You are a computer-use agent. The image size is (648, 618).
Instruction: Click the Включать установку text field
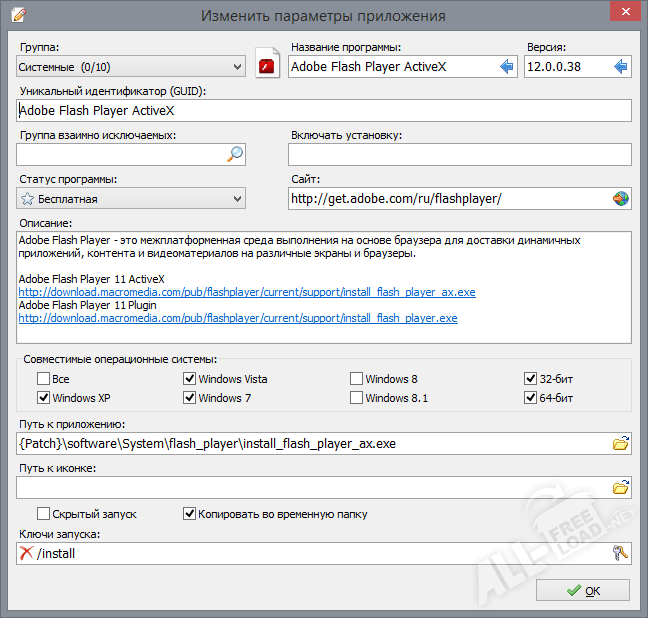[460, 154]
